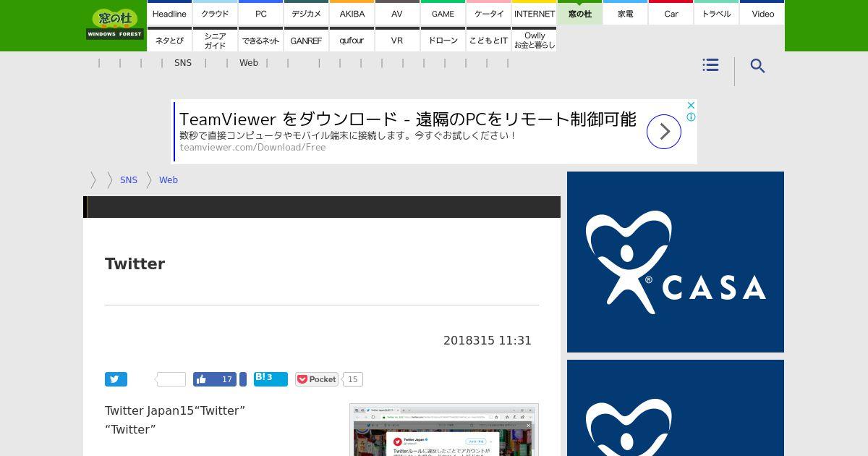The height and width of the screenshot is (456, 868).
Task: Bookmark with the Hatena B! button
Action: coord(271,379)
